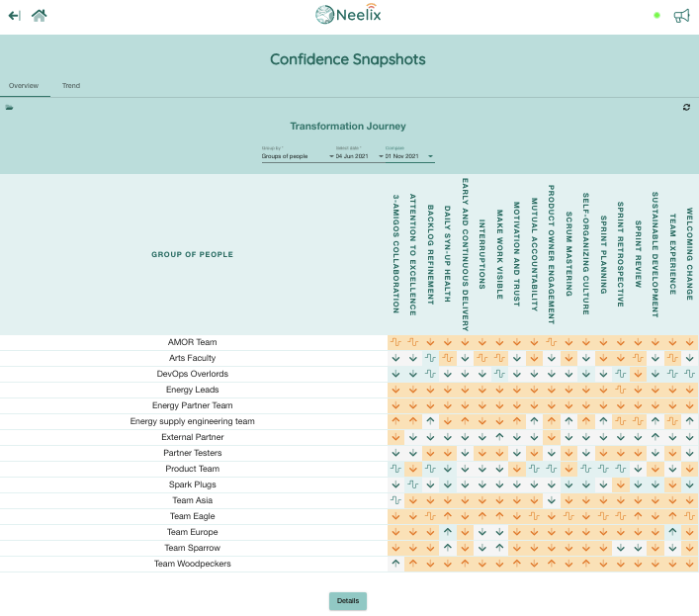
Task: Click the back arrow icon
Action: [14, 16]
